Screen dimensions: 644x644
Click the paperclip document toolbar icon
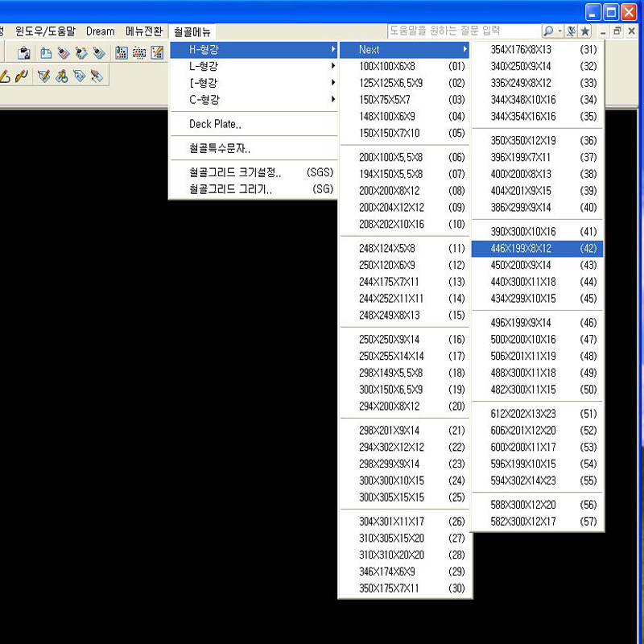point(46,52)
